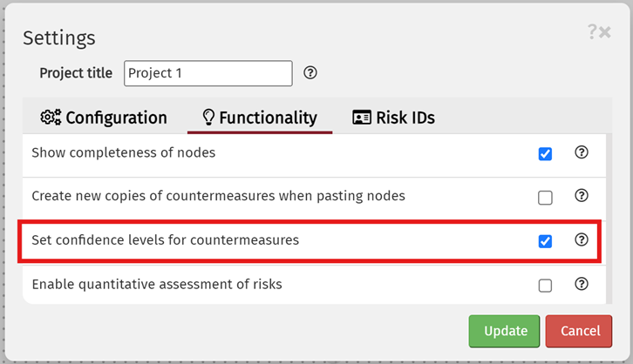Viewport: 633px width, 364px height.
Task: Enable quantitative assessment of risks checkbox
Action: (x=545, y=285)
